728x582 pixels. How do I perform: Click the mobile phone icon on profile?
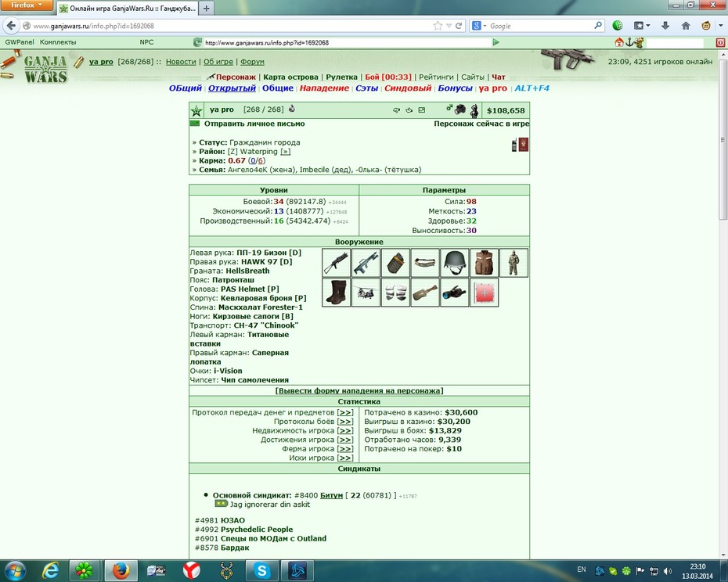pyautogui.click(x=514, y=145)
